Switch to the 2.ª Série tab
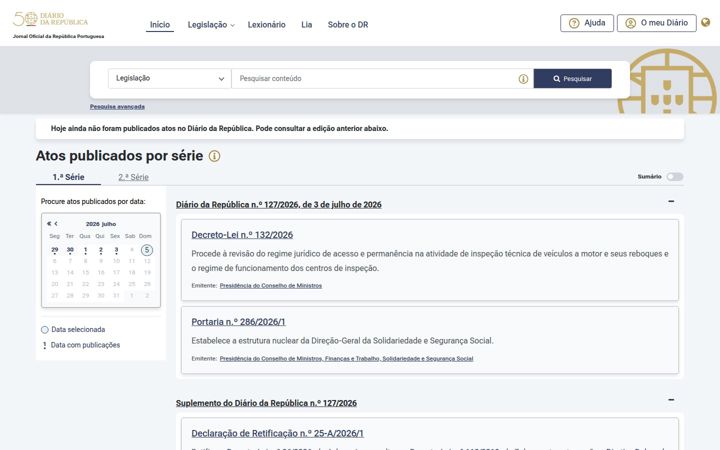 133,177
